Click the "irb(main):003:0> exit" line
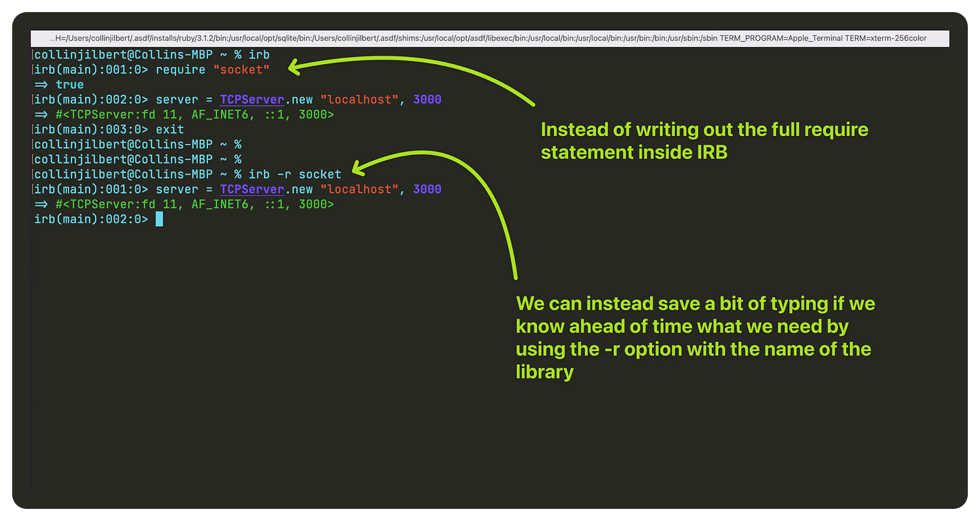Viewport: 980px width, 521px height. [x=109, y=129]
